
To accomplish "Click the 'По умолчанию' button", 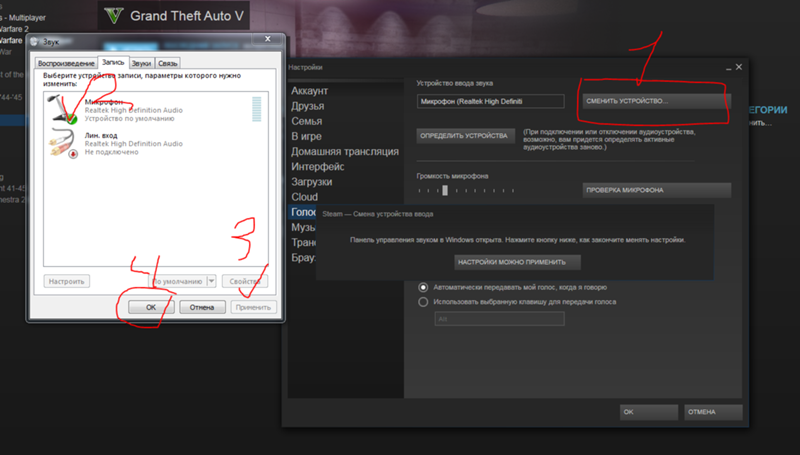I will point(178,281).
